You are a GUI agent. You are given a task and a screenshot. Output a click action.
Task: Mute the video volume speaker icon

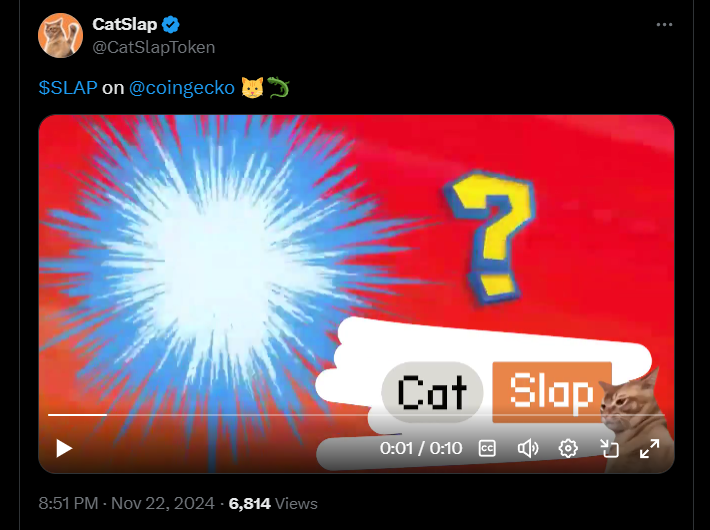[x=528, y=448]
